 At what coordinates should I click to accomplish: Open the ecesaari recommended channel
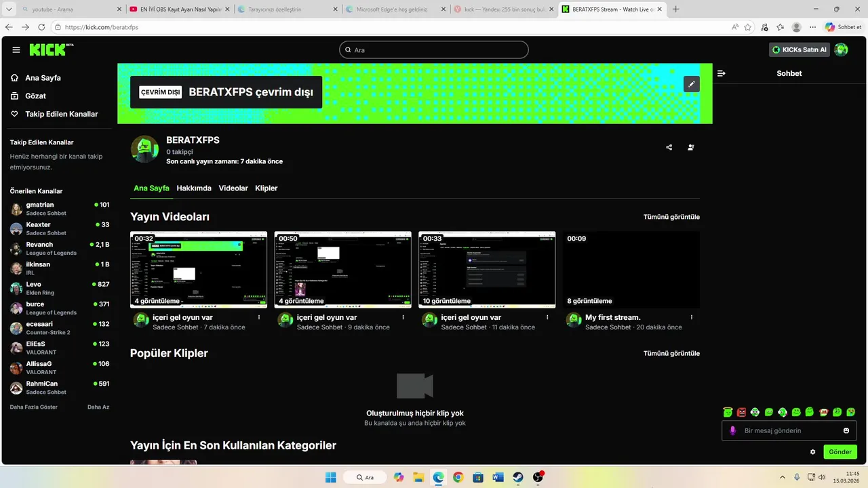point(60,328)
